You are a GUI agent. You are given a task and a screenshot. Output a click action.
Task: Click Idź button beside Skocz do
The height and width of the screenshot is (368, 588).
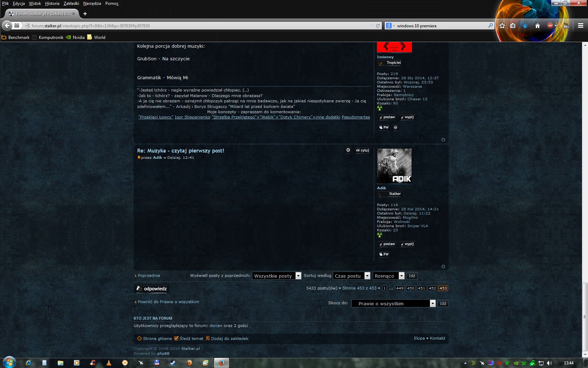pos(443,304)
